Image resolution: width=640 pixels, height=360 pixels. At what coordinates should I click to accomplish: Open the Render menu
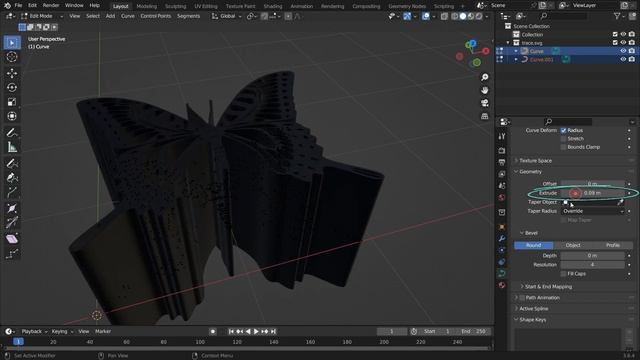[51, 5]
